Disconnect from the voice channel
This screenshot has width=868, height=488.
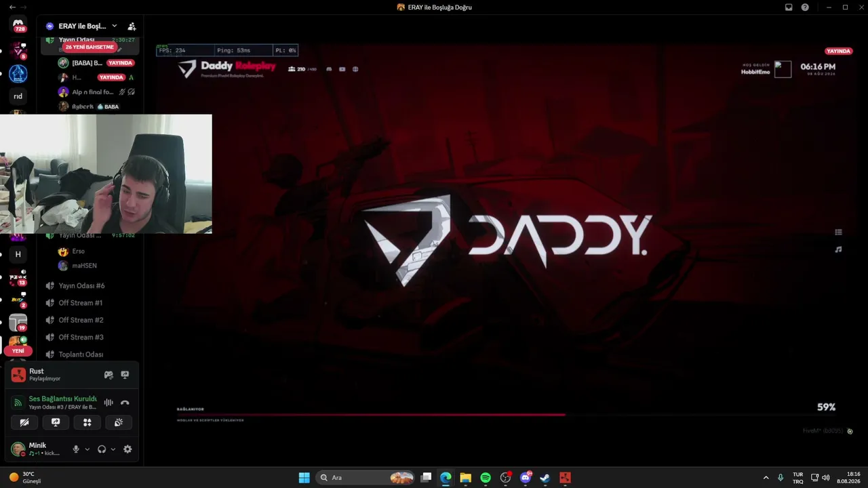125,403
